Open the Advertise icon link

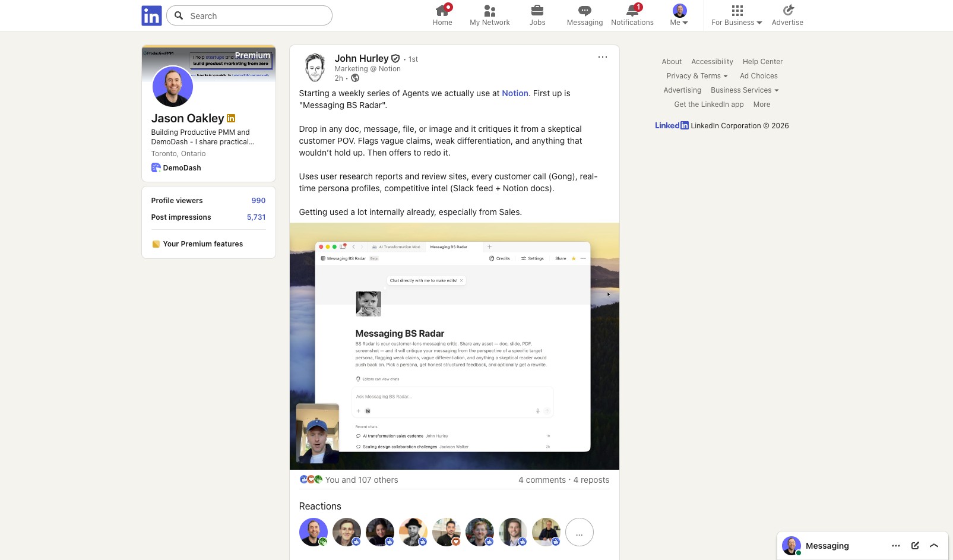coord(787,15)
